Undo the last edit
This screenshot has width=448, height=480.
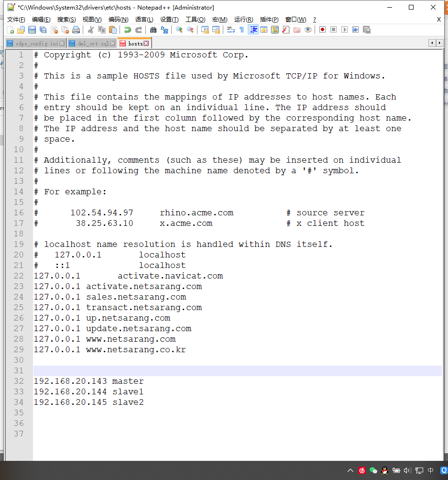click(127, 30)
